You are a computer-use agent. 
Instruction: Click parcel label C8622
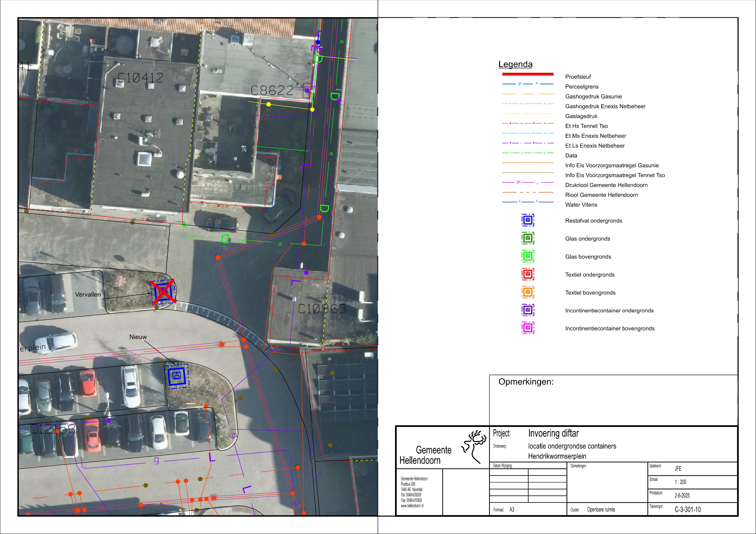point(272,90)
